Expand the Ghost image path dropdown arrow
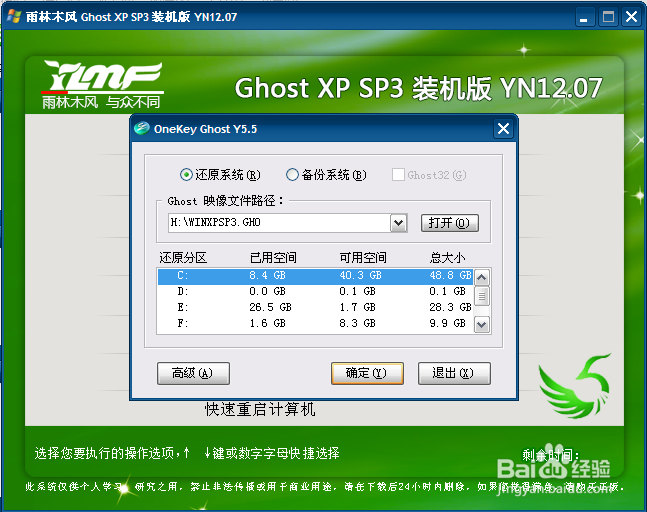 click(x=399, y=223)
